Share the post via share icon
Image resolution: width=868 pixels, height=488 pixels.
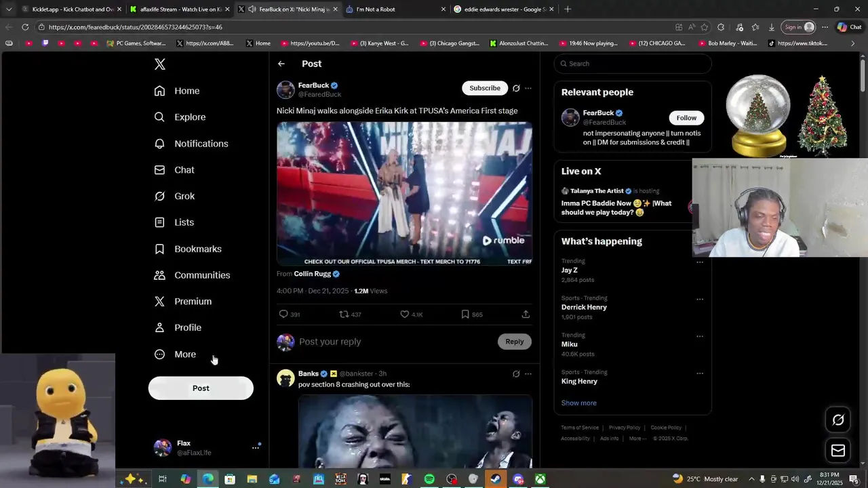coord(526,314)
